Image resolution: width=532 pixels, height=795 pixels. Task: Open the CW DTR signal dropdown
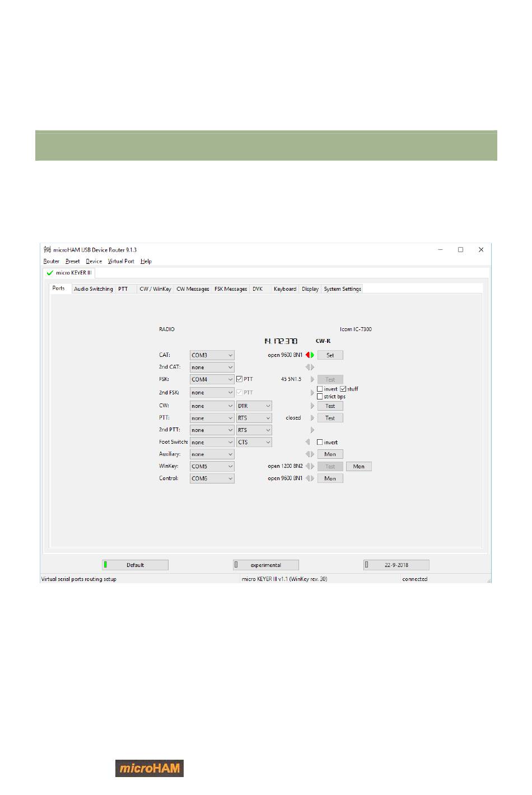click(x=254, y=406)
